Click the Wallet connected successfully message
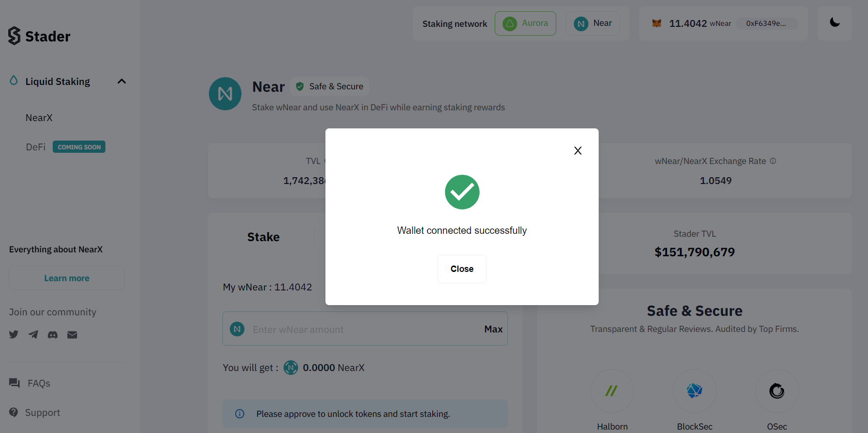Screen dimensions: 868x433 [462, 230]
